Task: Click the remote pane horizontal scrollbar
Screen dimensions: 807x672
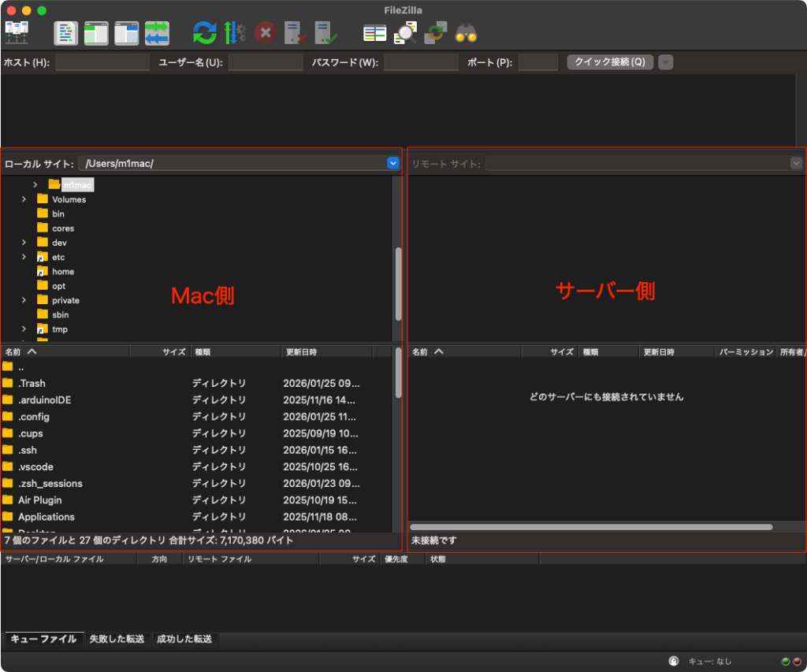Action: coord(591,527)
